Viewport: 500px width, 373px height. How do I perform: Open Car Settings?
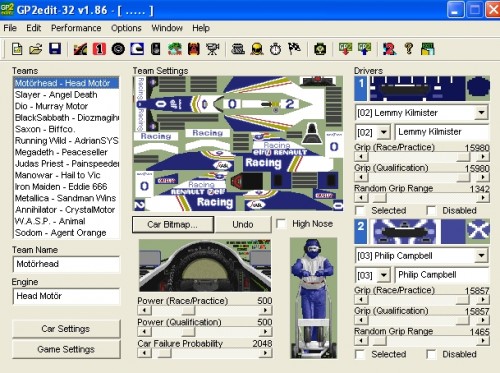point(66,329)
